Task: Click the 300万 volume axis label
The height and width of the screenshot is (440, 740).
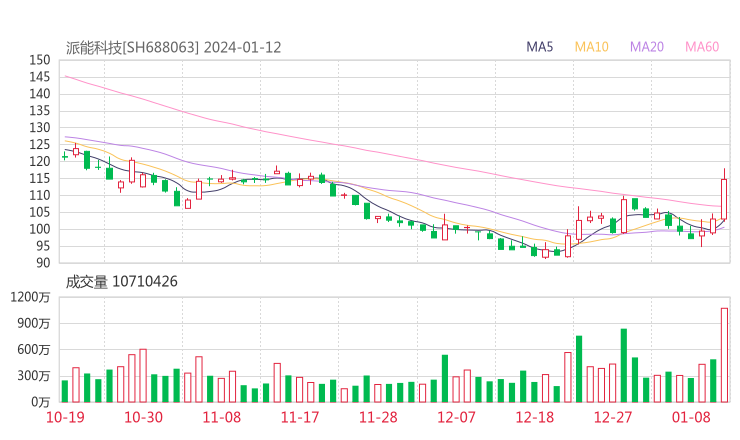Action: (34, 376)
